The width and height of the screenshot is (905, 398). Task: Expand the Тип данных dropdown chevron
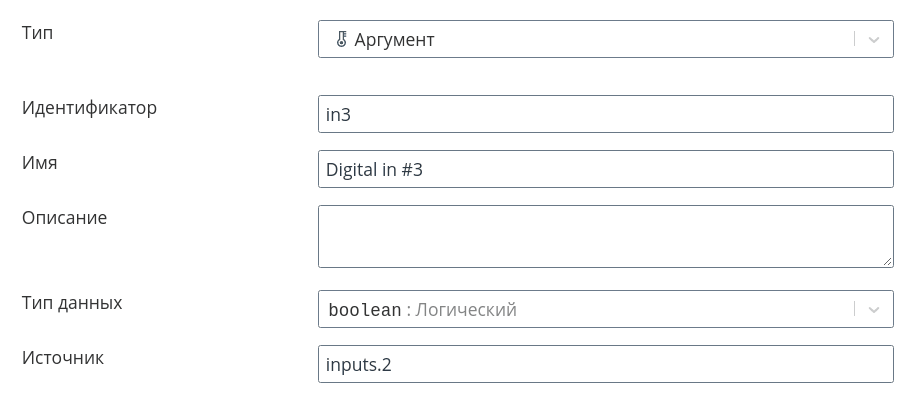click(x=874, y=309)
